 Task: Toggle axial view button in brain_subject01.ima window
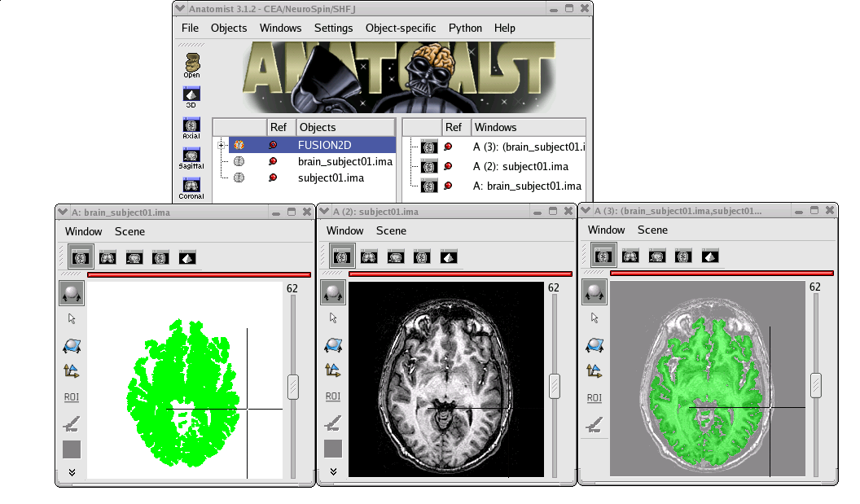tap(81, 257)
